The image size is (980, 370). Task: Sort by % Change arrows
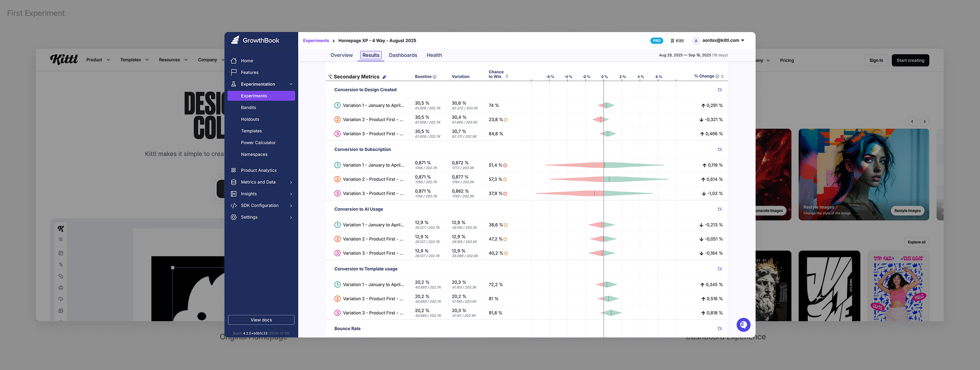(x=722, y=76)
